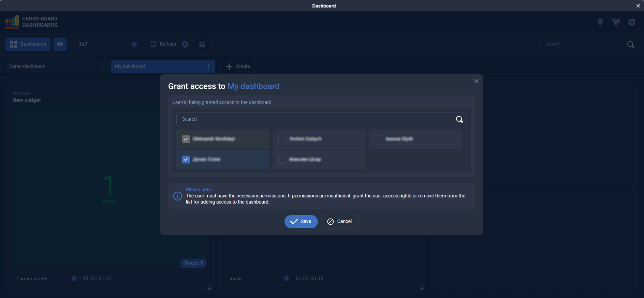Open the Dashboards menu button

pos(28,44)
